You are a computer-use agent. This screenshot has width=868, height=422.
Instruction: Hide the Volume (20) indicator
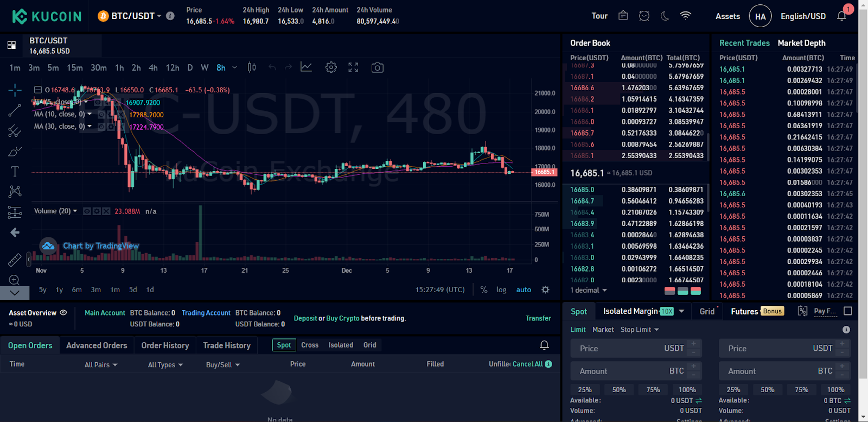[87, 211]
